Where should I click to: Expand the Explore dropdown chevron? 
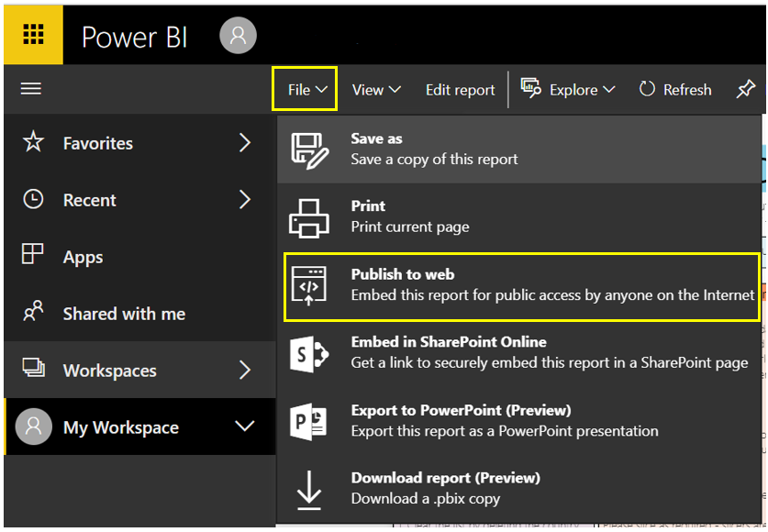point(609,90)
